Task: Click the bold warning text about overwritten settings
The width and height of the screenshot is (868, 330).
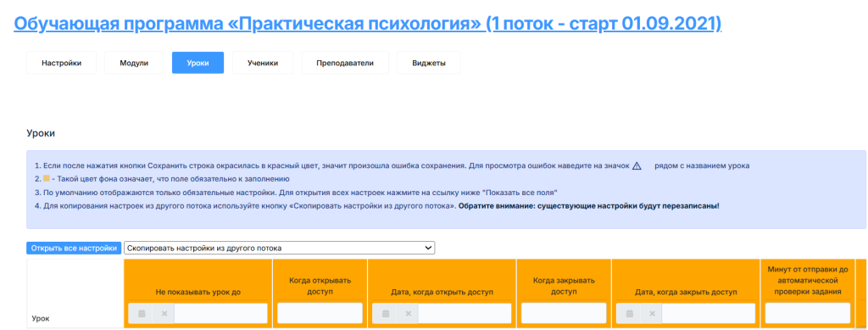Action: point(589,206)
